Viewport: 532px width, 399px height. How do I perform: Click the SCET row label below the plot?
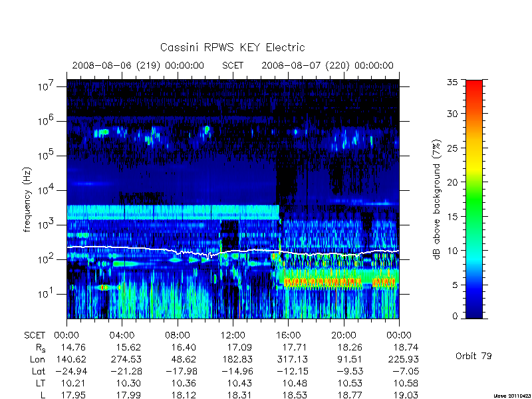coord(35,336)
